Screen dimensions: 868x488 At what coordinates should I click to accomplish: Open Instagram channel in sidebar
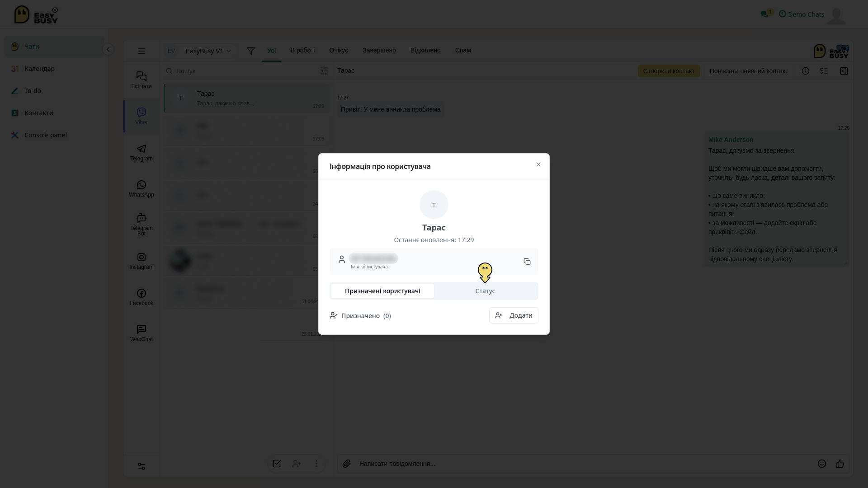pos(142,261)
